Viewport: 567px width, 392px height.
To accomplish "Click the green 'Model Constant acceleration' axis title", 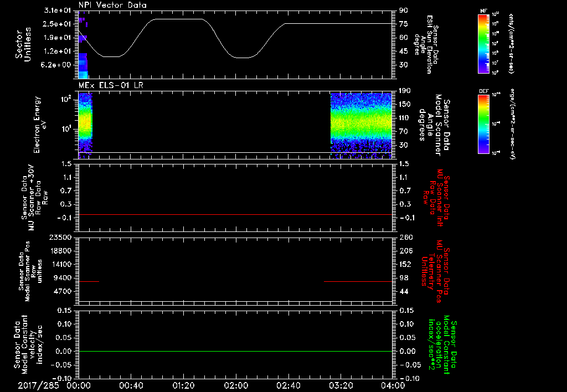I will click(x=442, y=345).
